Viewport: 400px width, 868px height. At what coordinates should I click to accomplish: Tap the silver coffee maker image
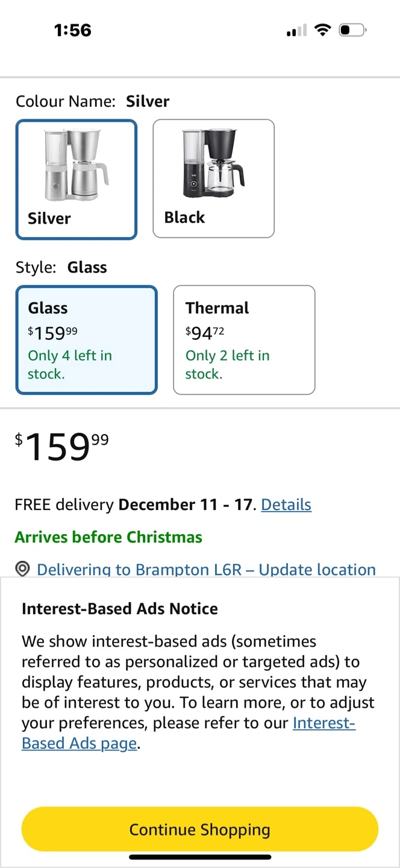(x=77, y=165)
